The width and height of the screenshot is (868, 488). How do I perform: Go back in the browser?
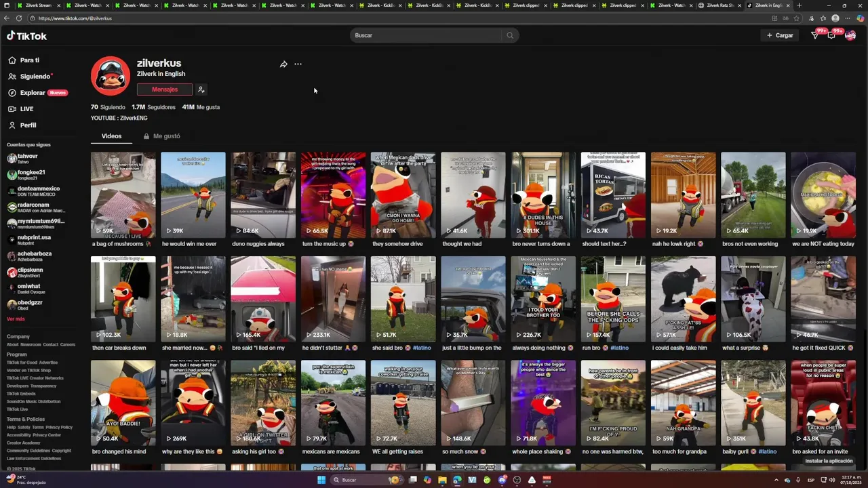click(x=7, y=18)
